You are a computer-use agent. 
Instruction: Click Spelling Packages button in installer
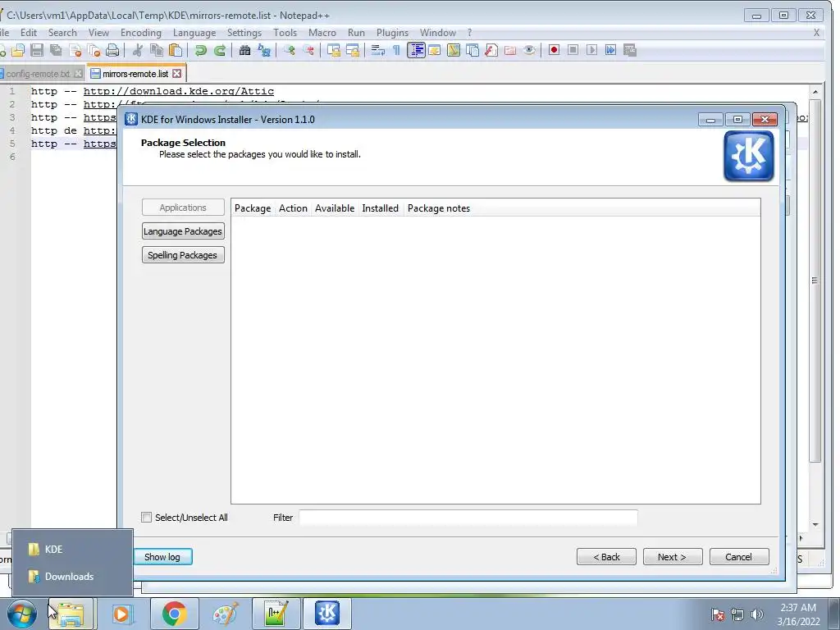[183, 255]
